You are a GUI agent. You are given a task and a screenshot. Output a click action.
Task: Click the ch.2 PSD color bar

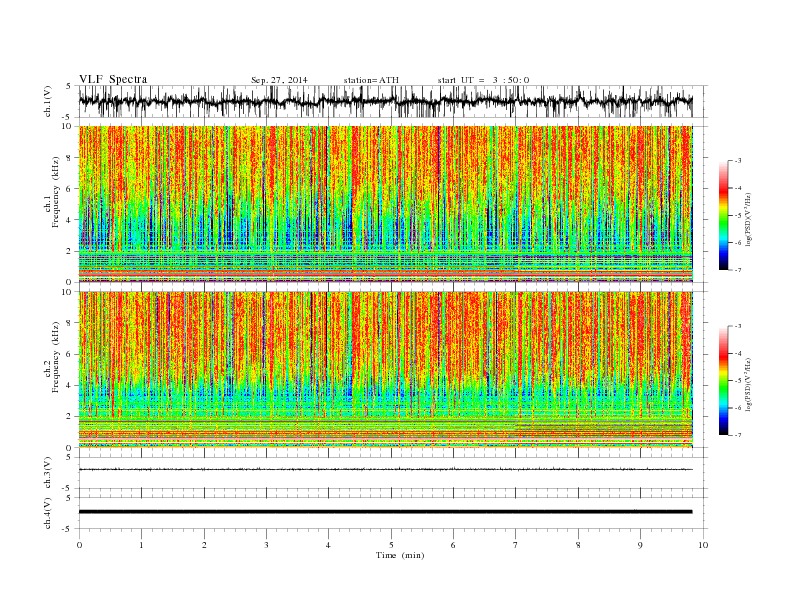point(723,381)
